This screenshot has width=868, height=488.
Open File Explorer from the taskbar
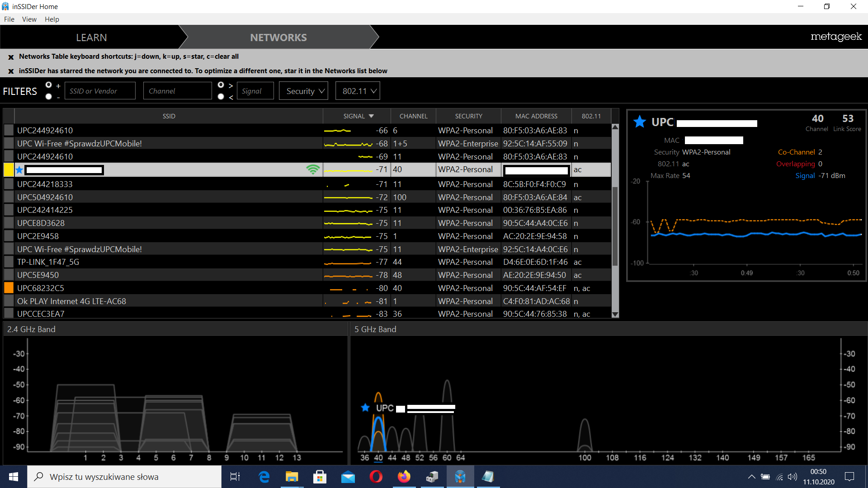coord(292,477)
